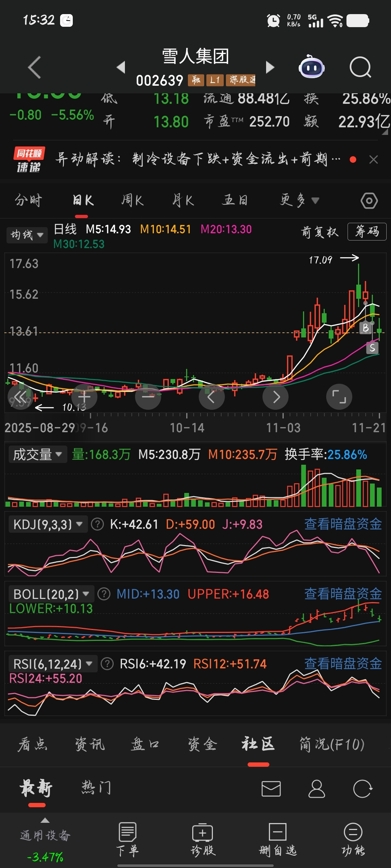This screenshot has height=868, width=391.
Task: Switch to next stock with right triangle
Action: pos(270,67)
